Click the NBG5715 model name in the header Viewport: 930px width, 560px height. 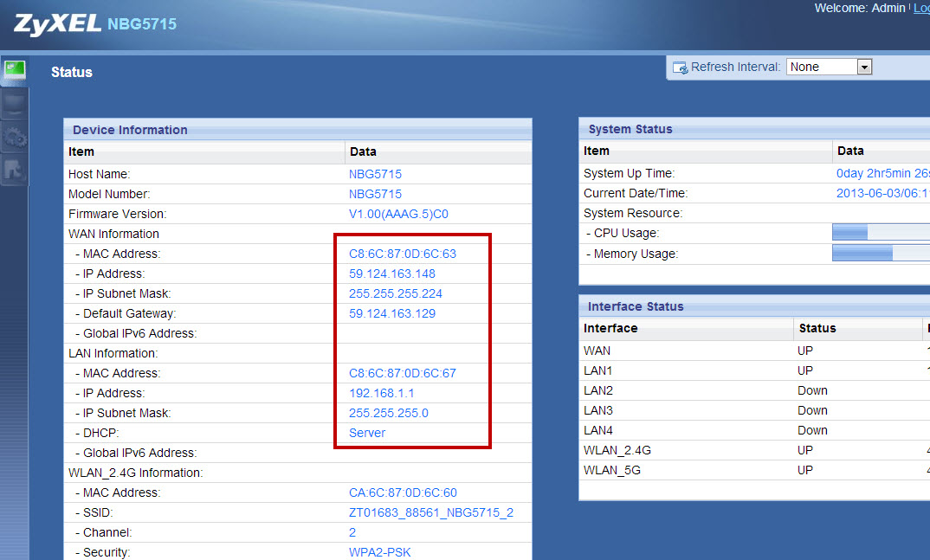pyautogui.click(x=142, y=24)
